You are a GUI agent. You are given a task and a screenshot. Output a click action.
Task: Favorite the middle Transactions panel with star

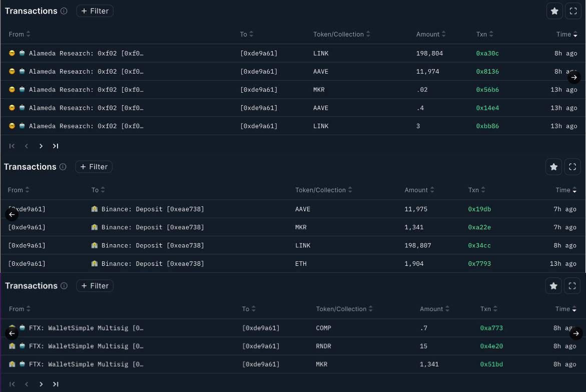(x=553, y=167)
